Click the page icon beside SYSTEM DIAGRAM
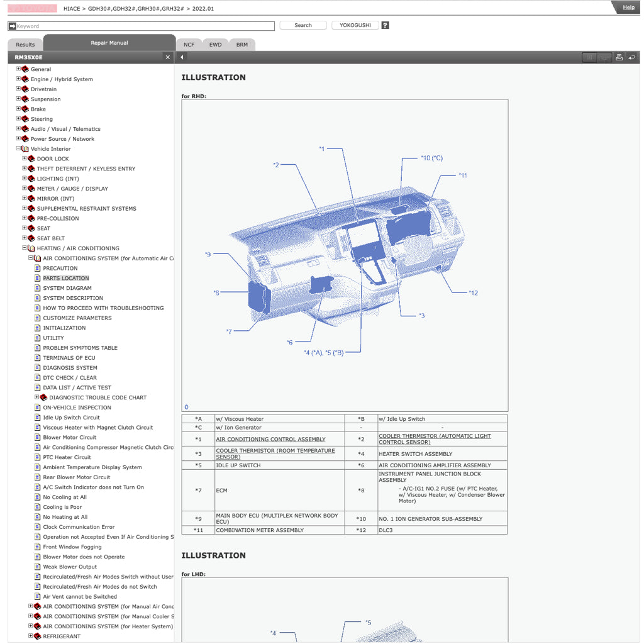This screenshot has width=644, height=644. [x=36, y=288]
